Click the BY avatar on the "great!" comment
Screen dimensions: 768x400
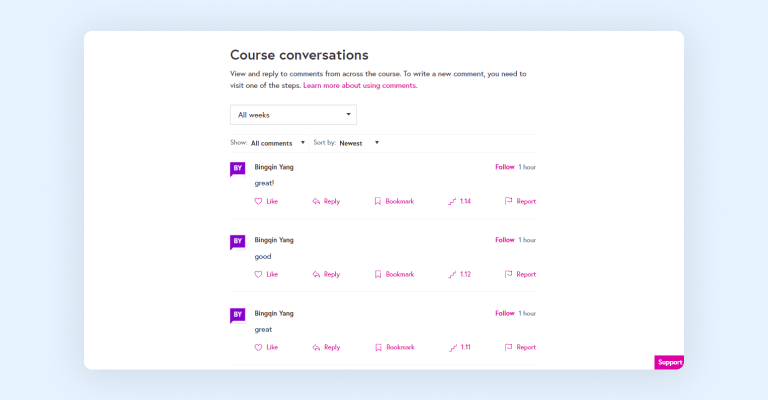[x=238, y=168]
